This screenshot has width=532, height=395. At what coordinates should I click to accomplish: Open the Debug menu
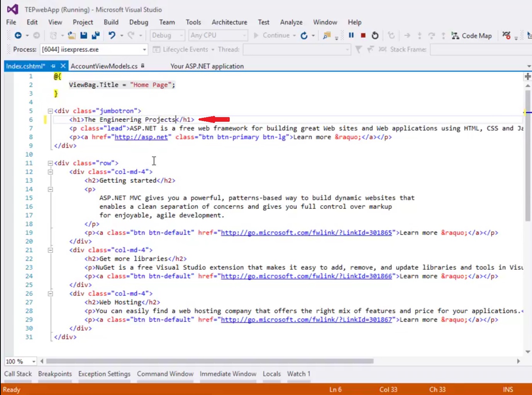pos(139,22)
